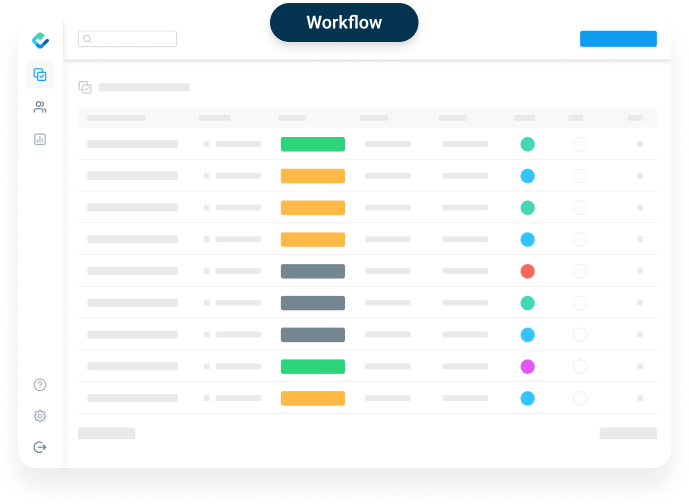Click the app logo checkmark icon
Image resolution: width=689 pixels, height=504 pixels.
(40, 40)
